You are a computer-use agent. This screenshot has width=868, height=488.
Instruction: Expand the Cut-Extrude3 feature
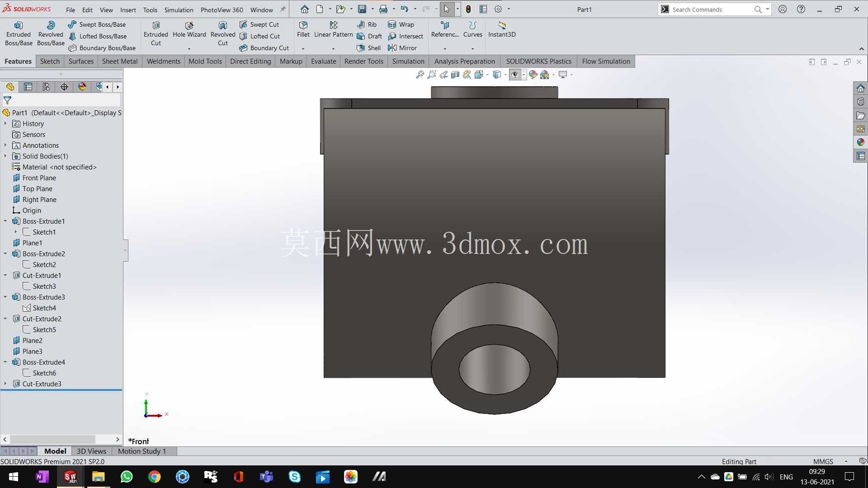coord(5,384)
